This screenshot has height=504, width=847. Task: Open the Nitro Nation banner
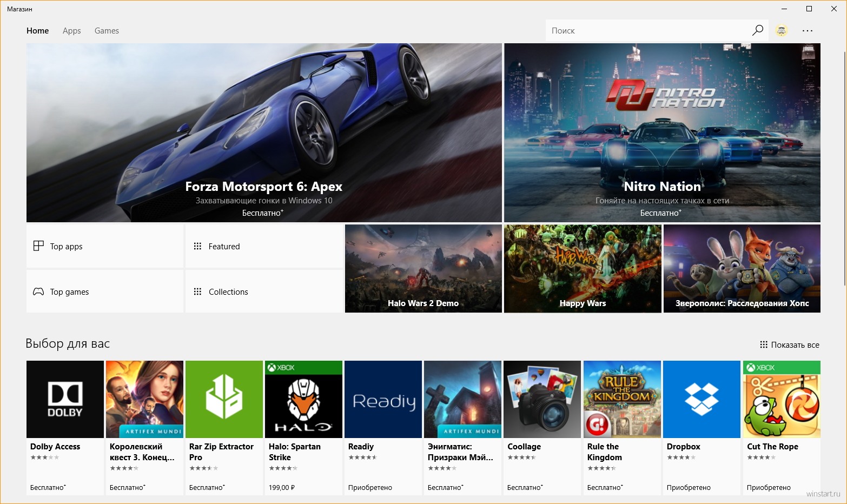coord(662,132)
